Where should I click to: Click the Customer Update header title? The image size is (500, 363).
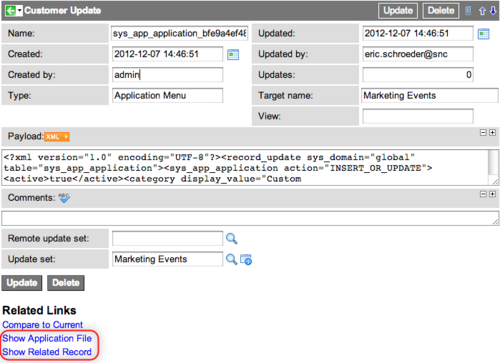pos(63,11)
